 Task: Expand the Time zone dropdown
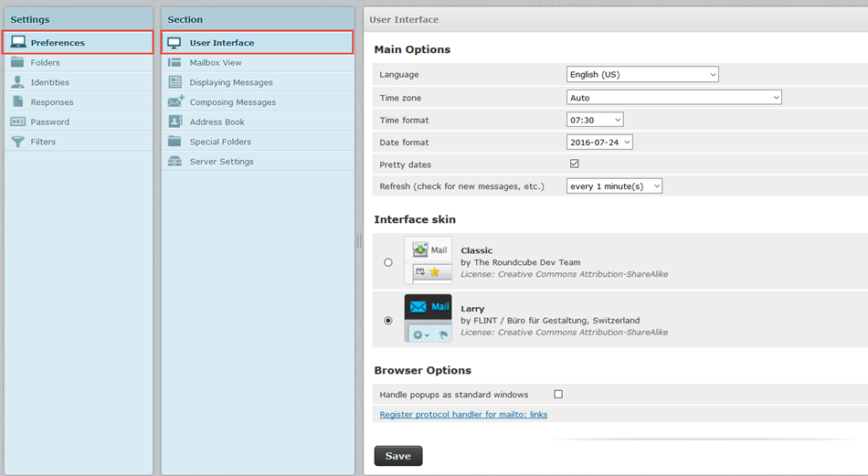[673, 98]
